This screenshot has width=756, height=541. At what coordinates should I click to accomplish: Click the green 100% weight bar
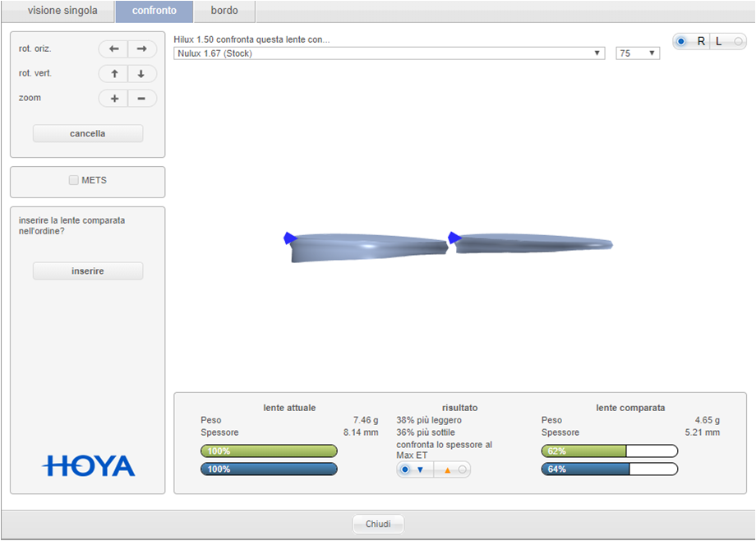pyautogui.click(x=269, y=451)
